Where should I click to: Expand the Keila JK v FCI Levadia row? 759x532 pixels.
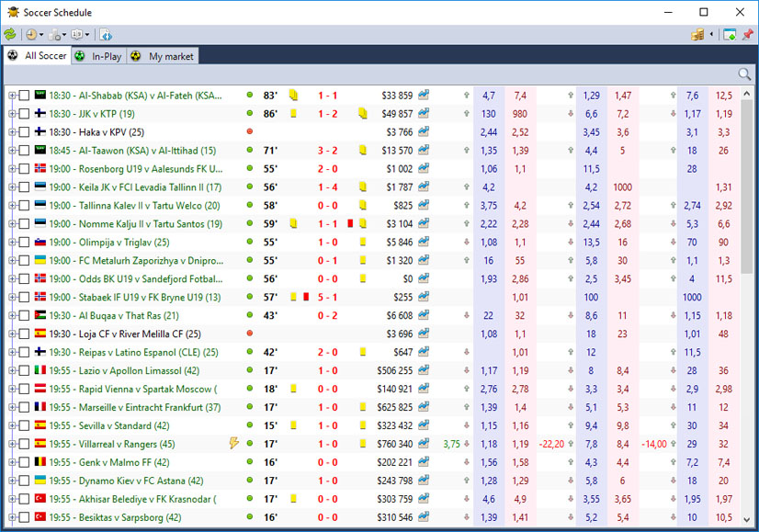click(x=12, y=187)
